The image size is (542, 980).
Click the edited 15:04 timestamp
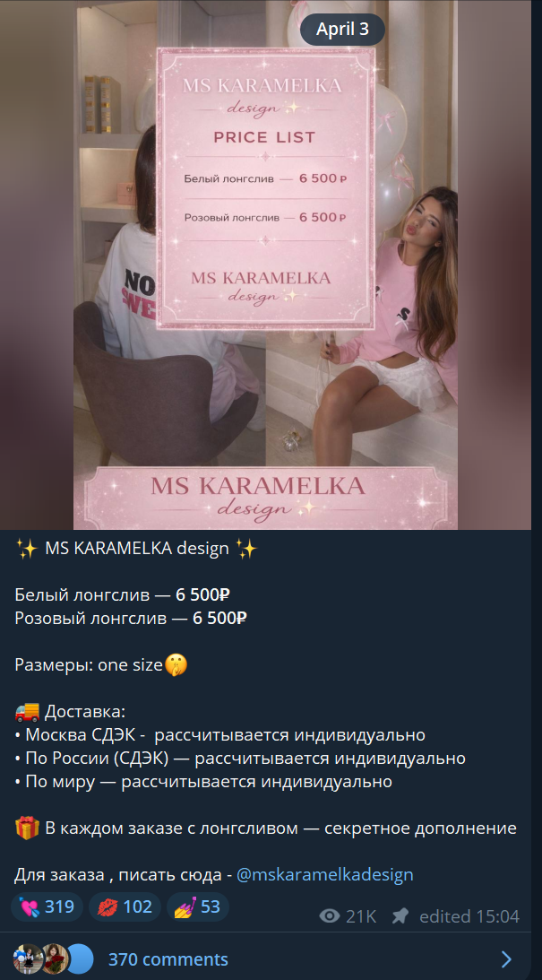469,916
